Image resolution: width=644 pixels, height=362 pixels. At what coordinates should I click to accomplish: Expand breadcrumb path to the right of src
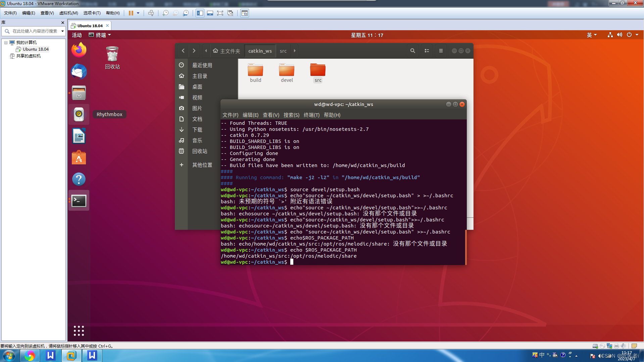point(295,51)
